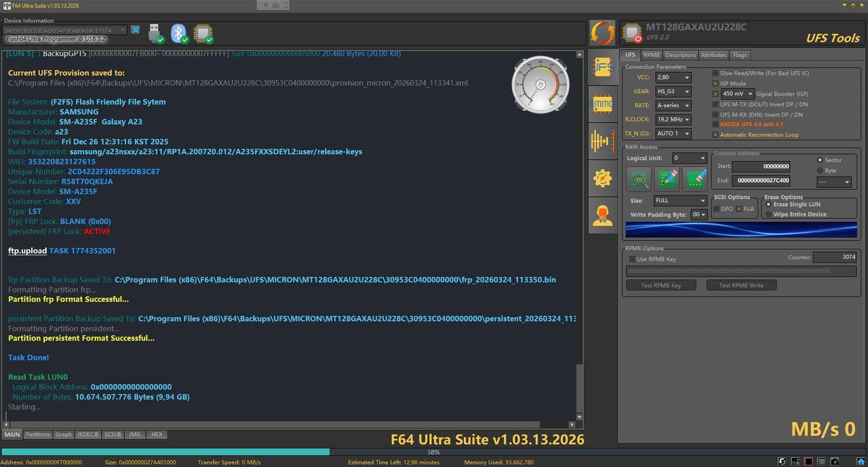This screenshot has height=467, width=868.
Task: Switch to Graph tab at bottom
Action: click(63, 434)
